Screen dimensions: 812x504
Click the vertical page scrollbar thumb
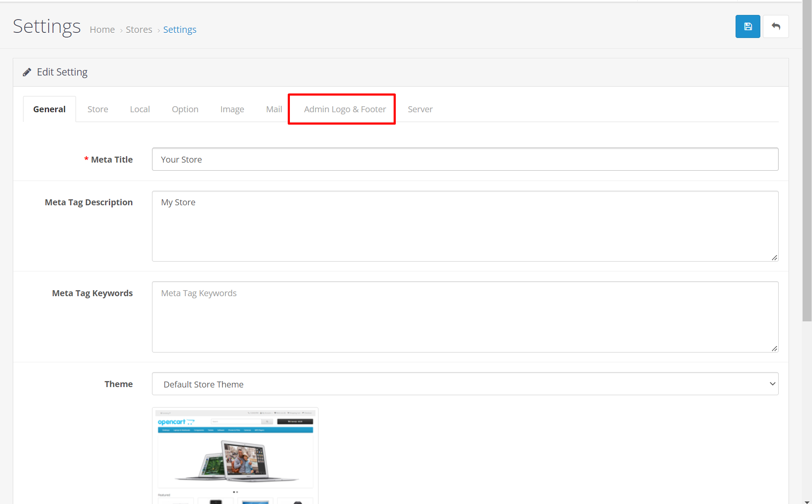[x=806, y=162]
